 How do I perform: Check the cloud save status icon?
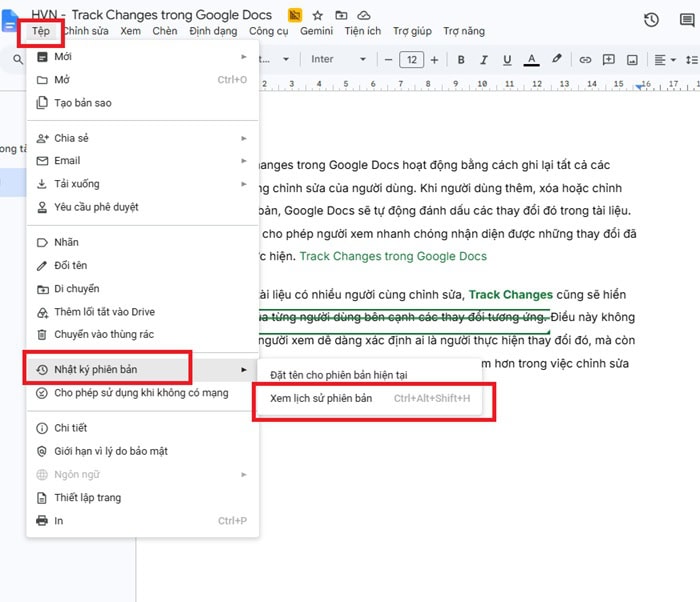[x=364, y=16]
